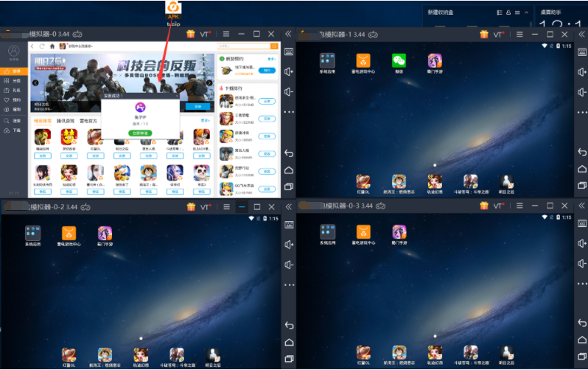The image size is (588, 370).
Task: Show more tools in 模拟器-1 side toolbar
Action: coord(582,112)
